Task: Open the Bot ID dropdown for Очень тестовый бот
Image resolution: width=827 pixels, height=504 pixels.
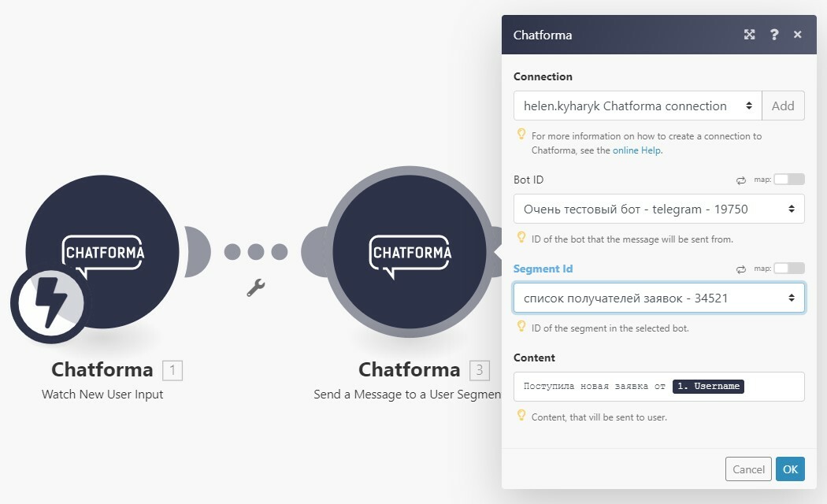Action: coord(659,209)
